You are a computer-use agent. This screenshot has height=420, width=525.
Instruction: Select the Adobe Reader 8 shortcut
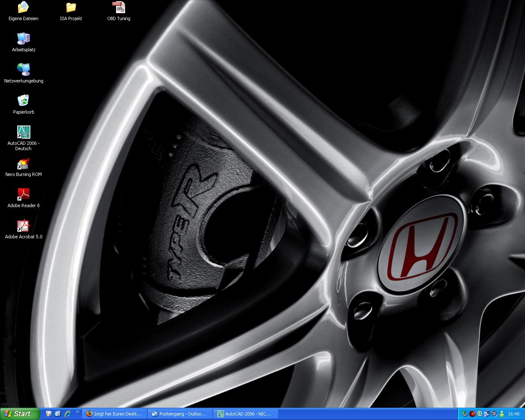coord(23,198)
